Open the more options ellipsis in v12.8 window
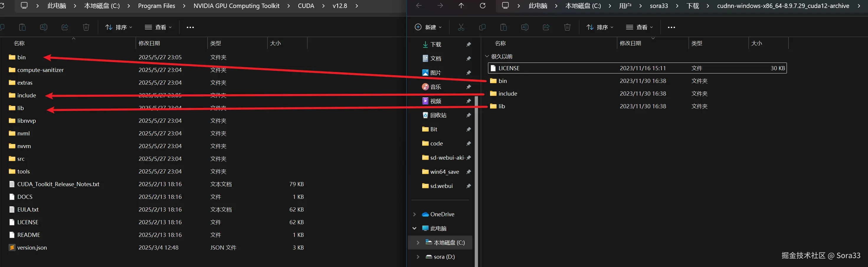This screenshot has width=868, height=267. [x=190, y=27]
